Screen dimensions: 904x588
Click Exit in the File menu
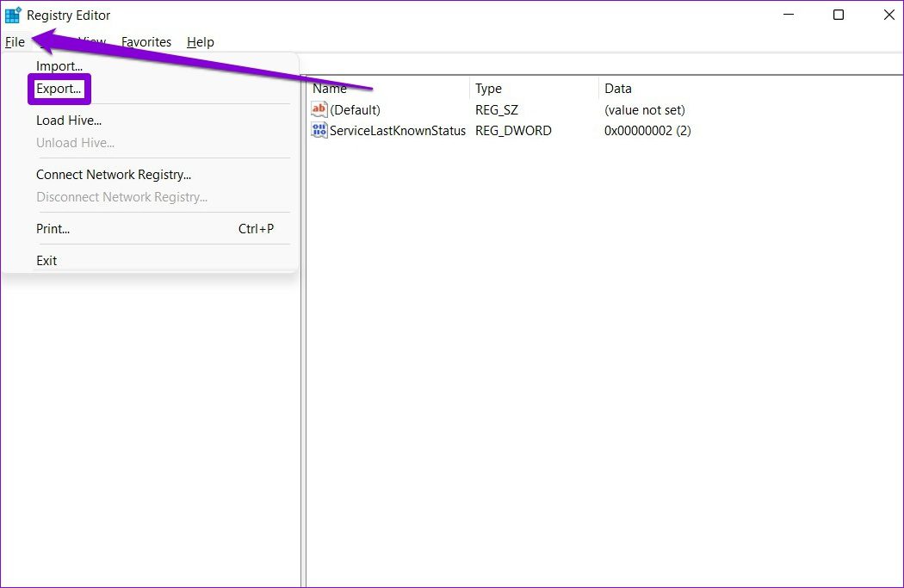point(46,260)
